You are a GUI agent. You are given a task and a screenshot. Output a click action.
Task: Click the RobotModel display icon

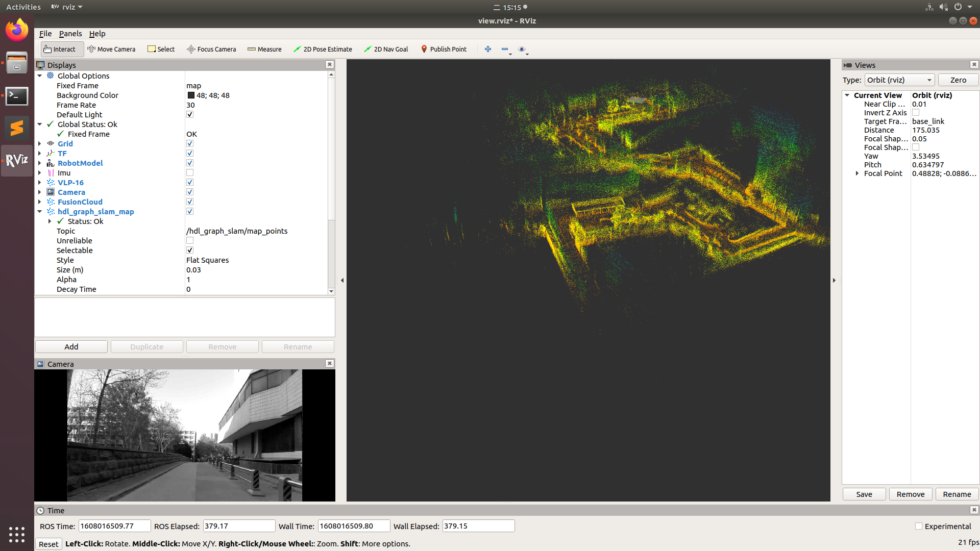pos(51,163)
